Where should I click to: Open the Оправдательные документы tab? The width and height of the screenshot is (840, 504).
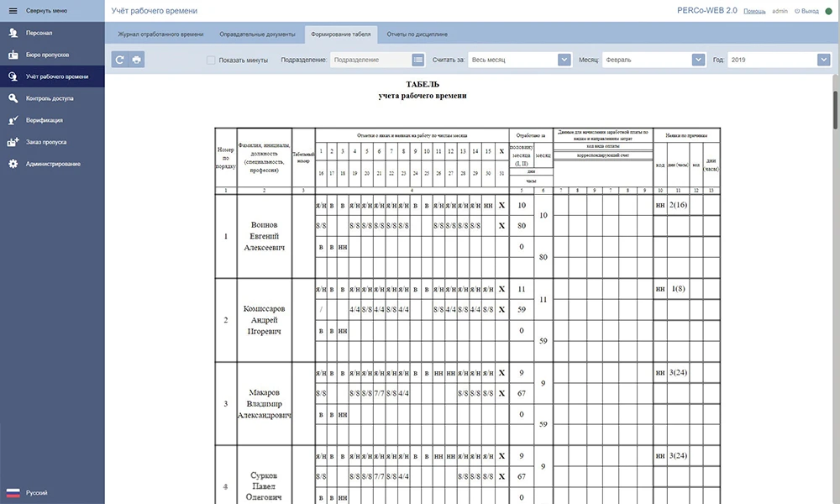[x=257, y=34]
